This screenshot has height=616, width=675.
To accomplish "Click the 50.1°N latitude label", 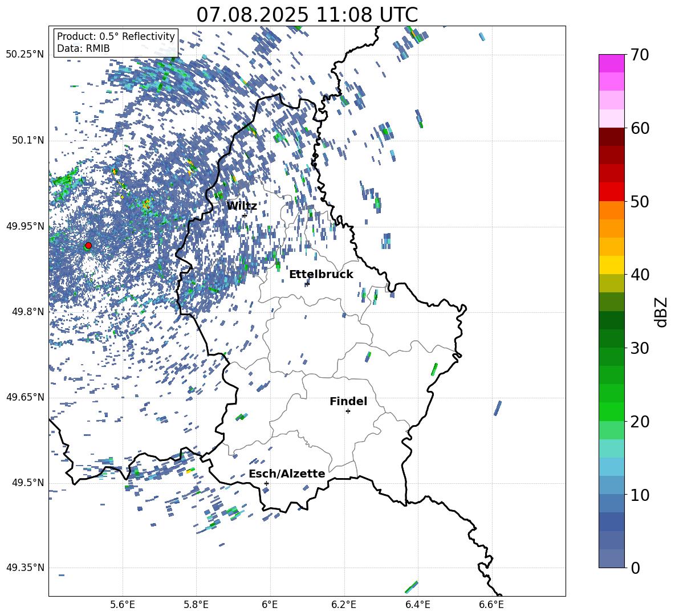I will pyautogui.click(x=28, y=141).
